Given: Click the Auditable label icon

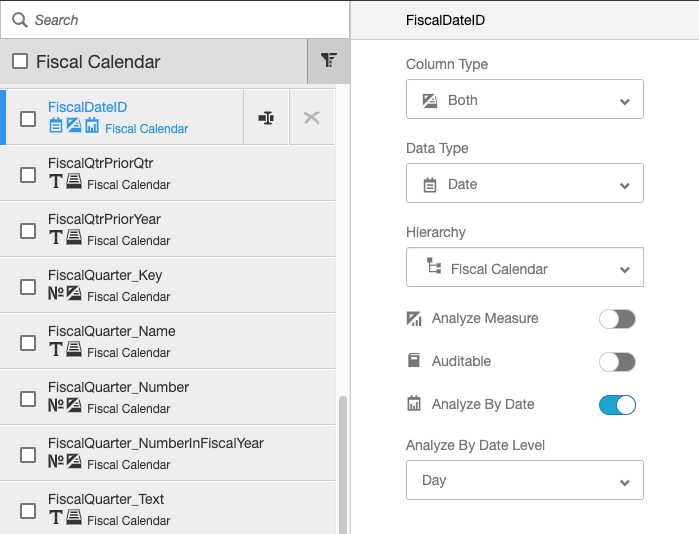Looking at the screenshot, I should [414, 361].
